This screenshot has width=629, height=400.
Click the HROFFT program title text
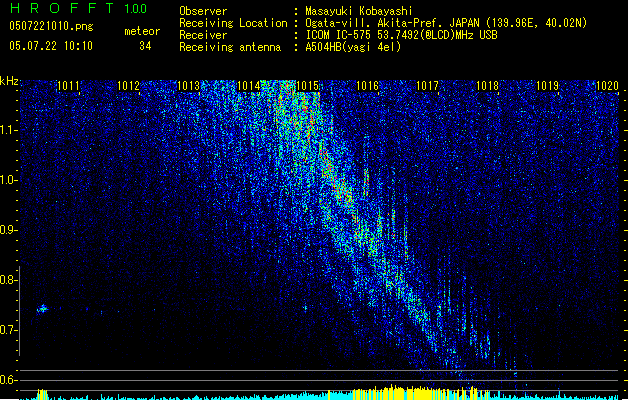(x=62, y=8)
